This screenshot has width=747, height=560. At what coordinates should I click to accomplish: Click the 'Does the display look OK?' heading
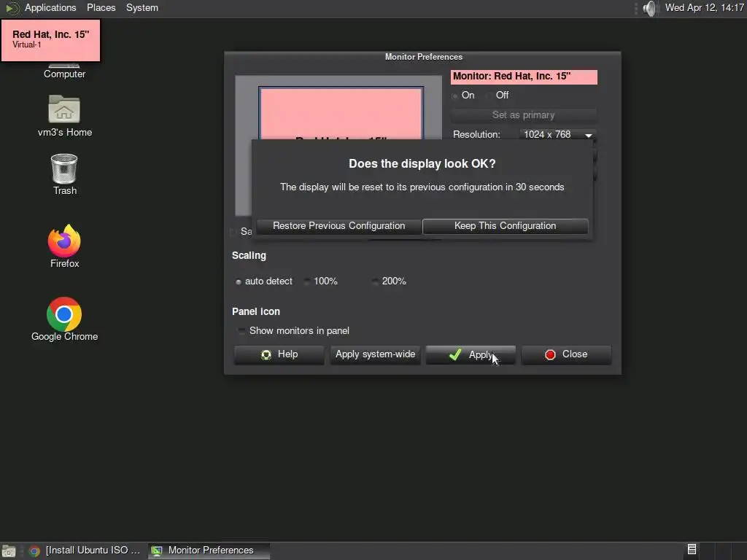pos(422,164)
